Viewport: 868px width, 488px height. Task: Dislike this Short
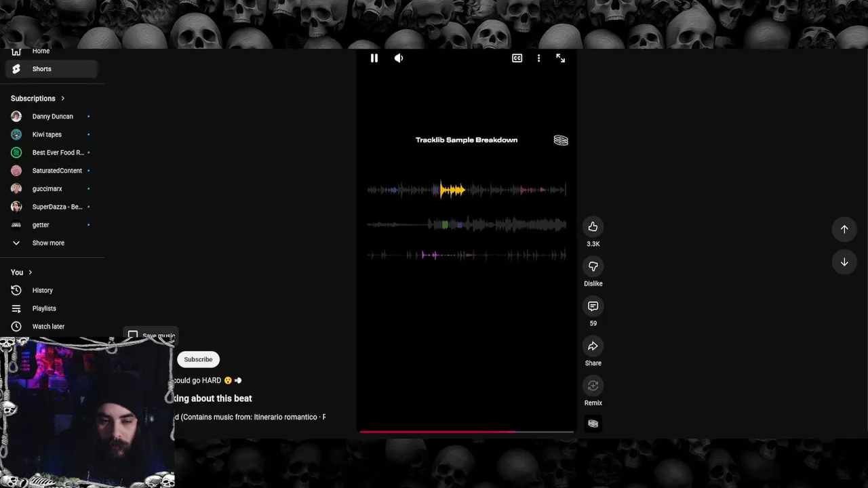coord(593,266)
